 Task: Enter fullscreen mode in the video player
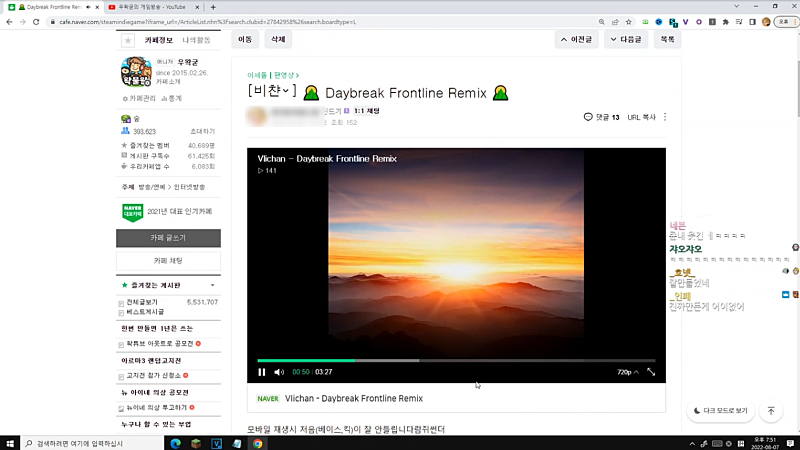point(651,372)
